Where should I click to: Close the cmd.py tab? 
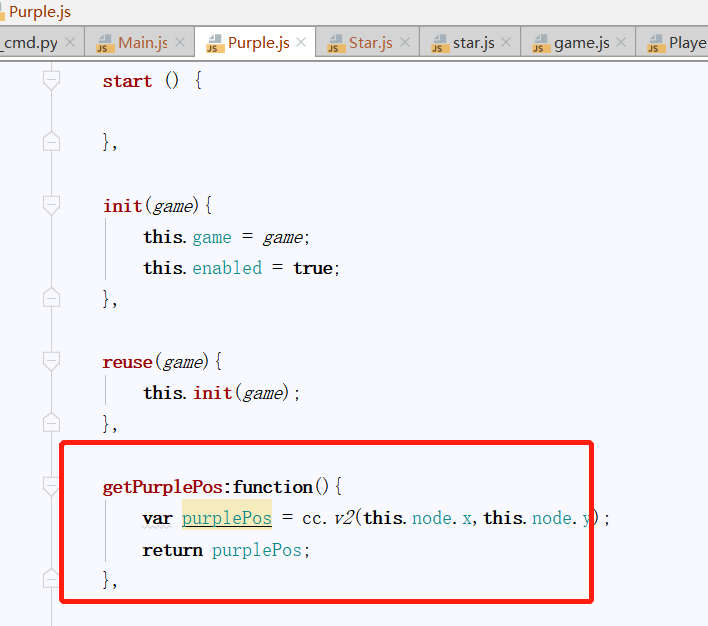(x=70, y=42)
